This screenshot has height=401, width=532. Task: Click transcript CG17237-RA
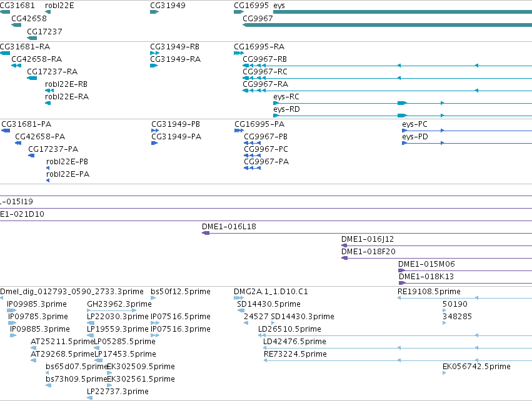[53, 72]
